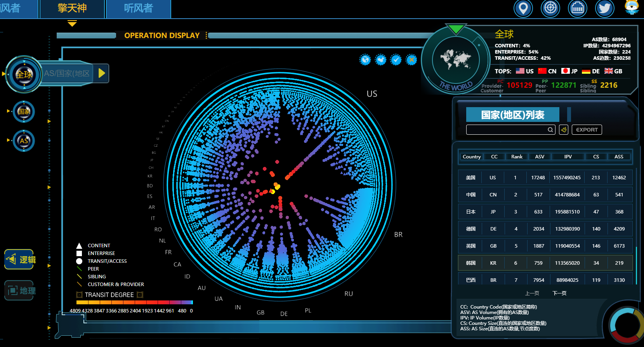Click the checkmark icon above the graph
The width and height of the screenshot is (644, 347).
[x=396, y=60]
